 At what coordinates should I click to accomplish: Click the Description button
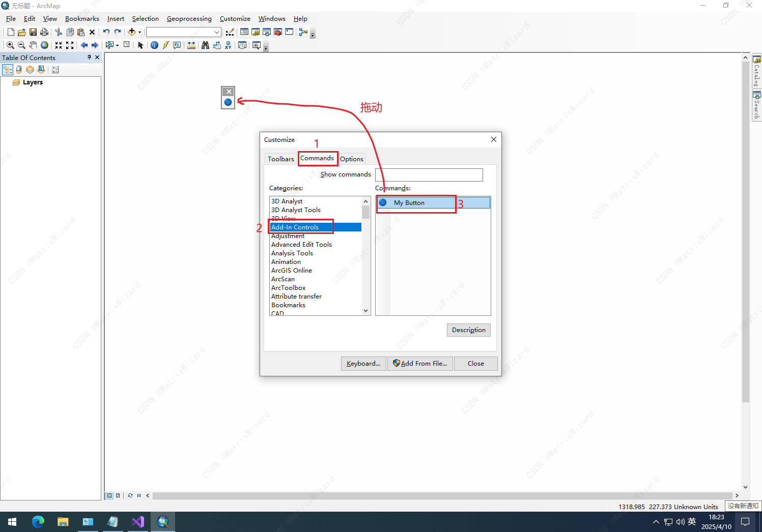469,330
